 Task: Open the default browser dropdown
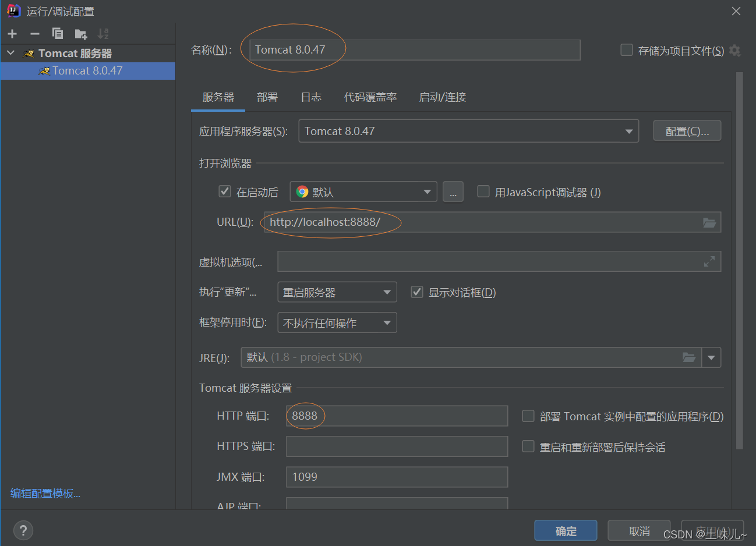point(363,192)
